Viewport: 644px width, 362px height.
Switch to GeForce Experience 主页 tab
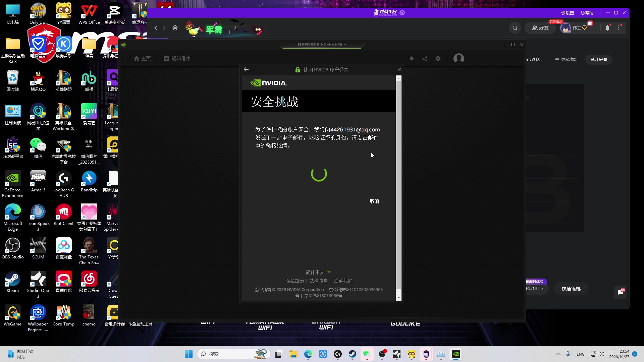142,58
